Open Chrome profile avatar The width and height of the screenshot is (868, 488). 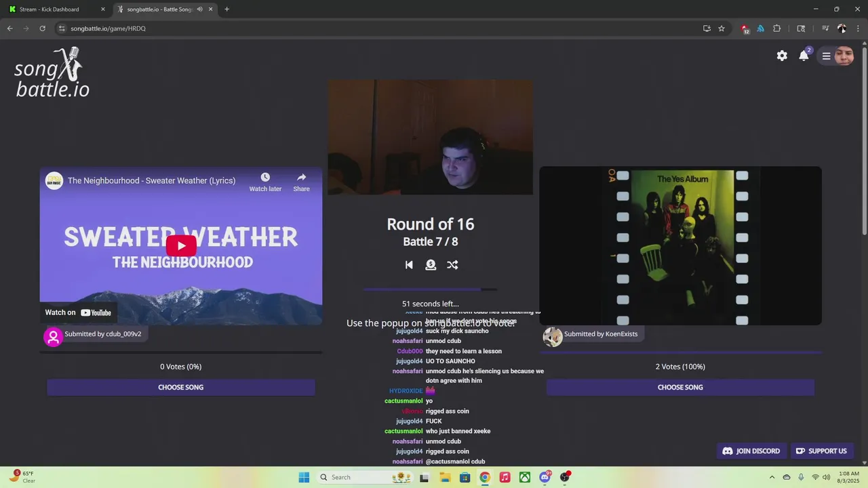[x=842, y=28]
